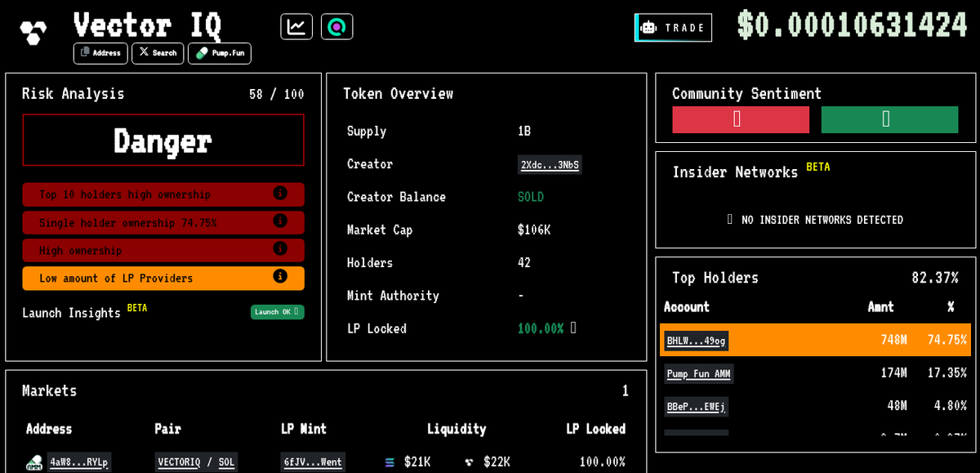The width and height of the screenshot is (980, 473).
Task: Click the market pool icon beside 4aW8...RYLp
Action: point(34,463)
